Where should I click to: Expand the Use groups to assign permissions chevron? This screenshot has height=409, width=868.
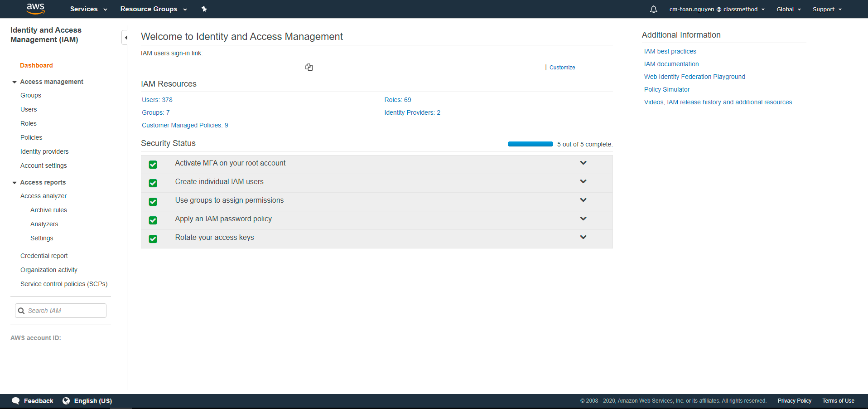tap(583, 200)
